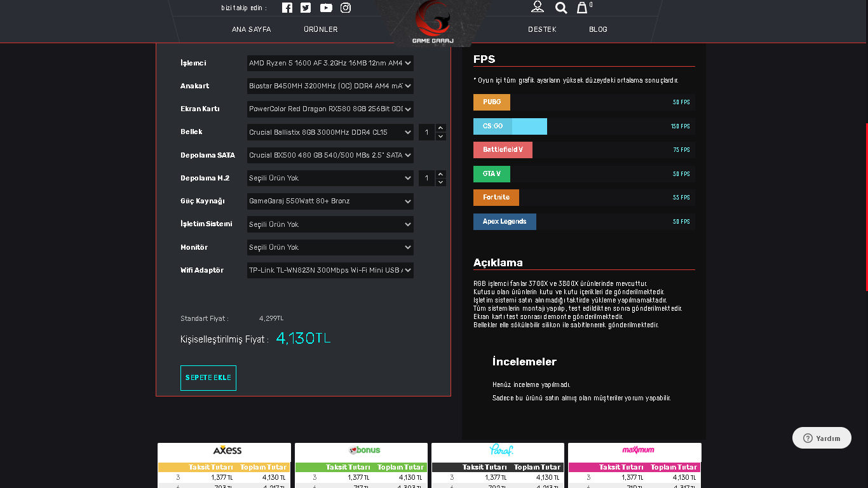Screen dimensions: 868x488
Task: Click the Apex Legends FPS bar
Action: [x=584, y=222]
